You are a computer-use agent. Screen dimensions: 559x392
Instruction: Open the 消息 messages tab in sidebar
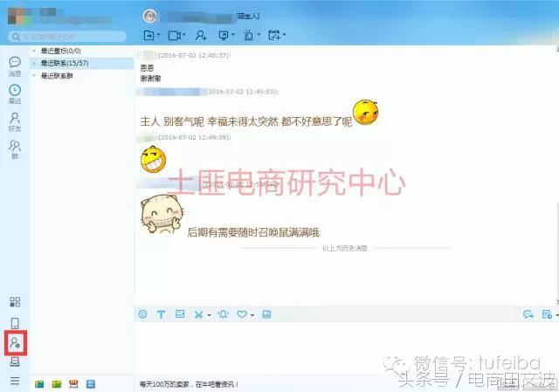pyautogui.click(x=15, y=65)
